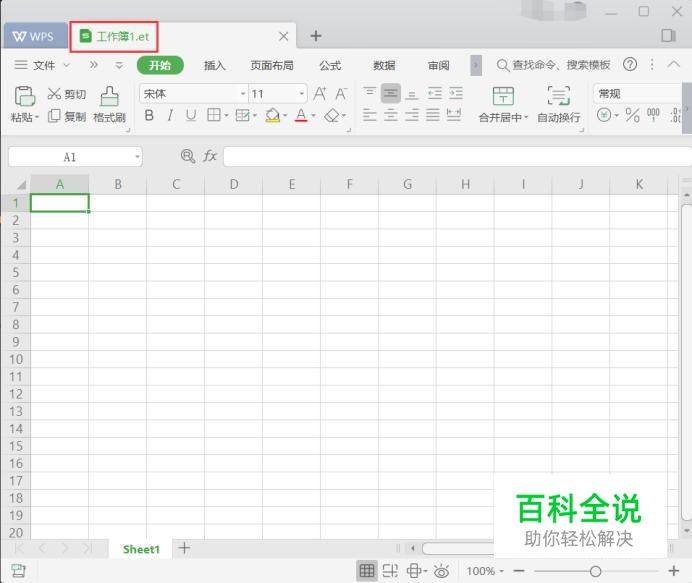
Task: Open fill color dropdown arrow
Action: click(285, 116)
